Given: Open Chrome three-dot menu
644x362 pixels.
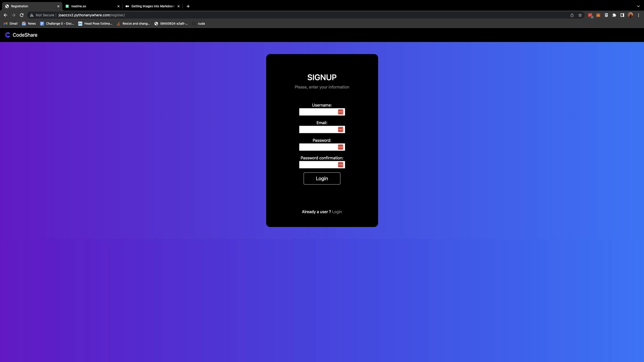Looking at the screenshot, I should 638,15.
